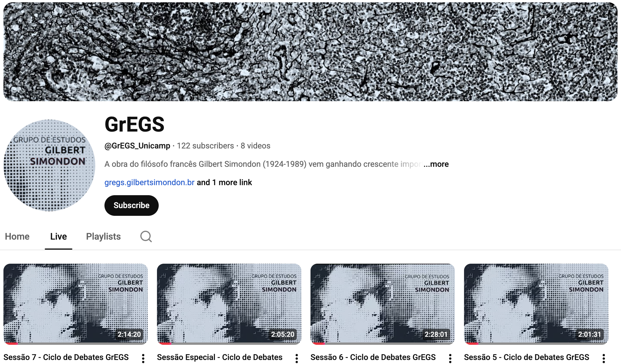Play the Sessão Especial video thumbnail
The height and width of the screenshot is (364, 621).
click(229, 304)
